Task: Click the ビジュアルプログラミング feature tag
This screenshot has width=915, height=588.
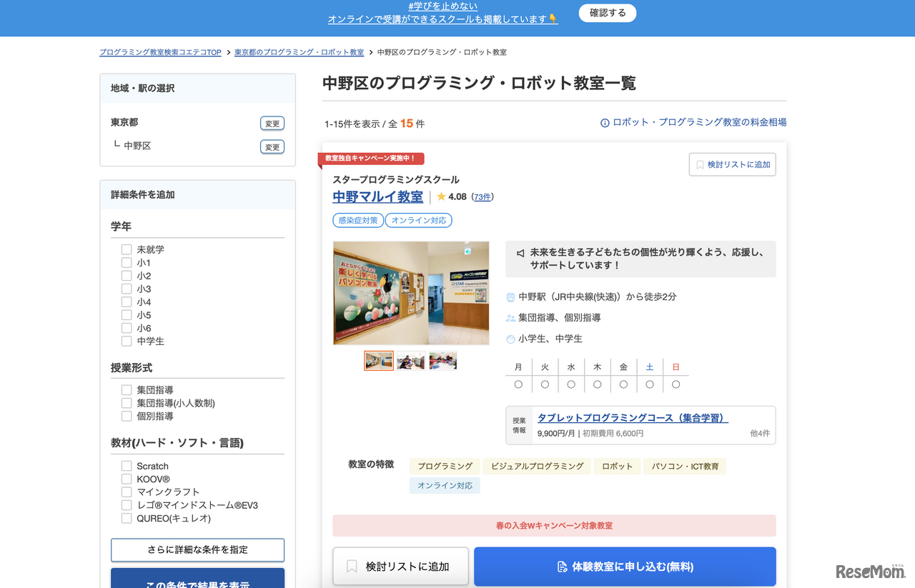Action: click(536, 467)
